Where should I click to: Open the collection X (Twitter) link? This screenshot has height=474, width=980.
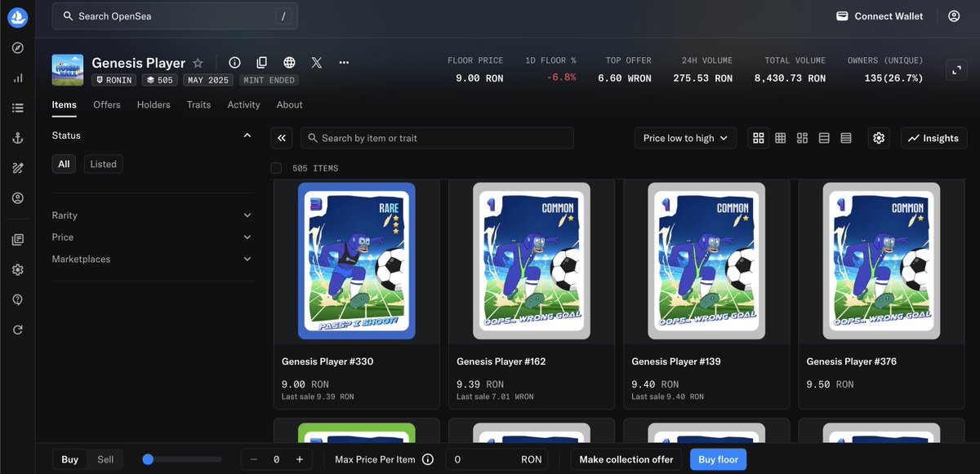(x=317, y=63)
